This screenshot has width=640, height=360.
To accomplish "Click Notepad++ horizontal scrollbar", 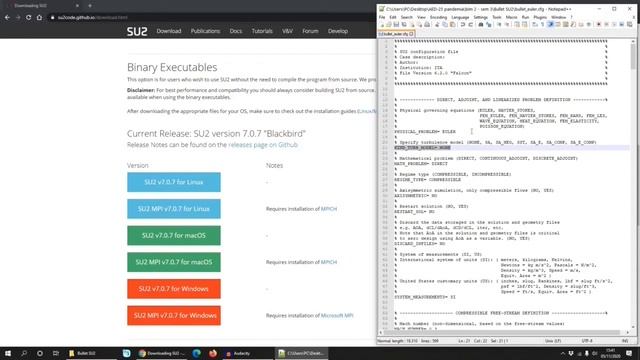I will 502,333.
